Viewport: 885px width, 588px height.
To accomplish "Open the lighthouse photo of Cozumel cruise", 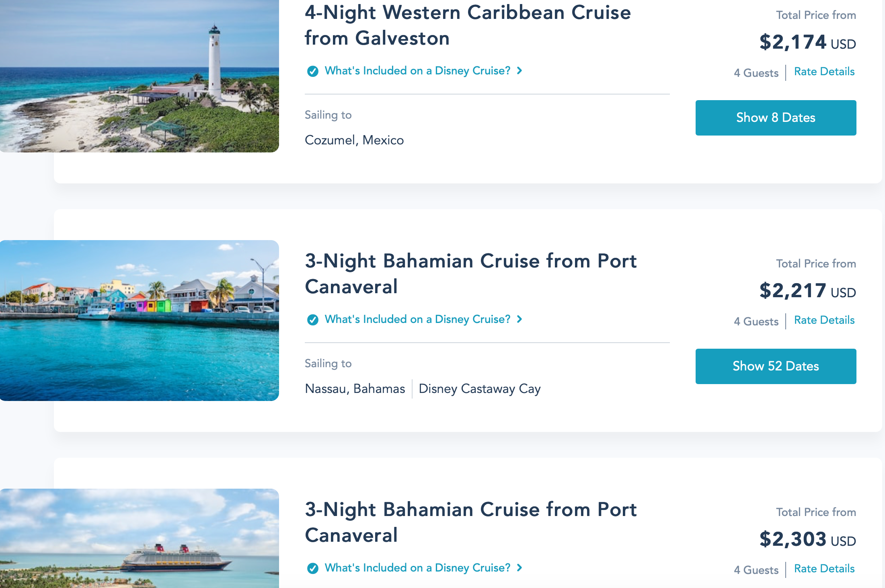I will pos(139,76).
